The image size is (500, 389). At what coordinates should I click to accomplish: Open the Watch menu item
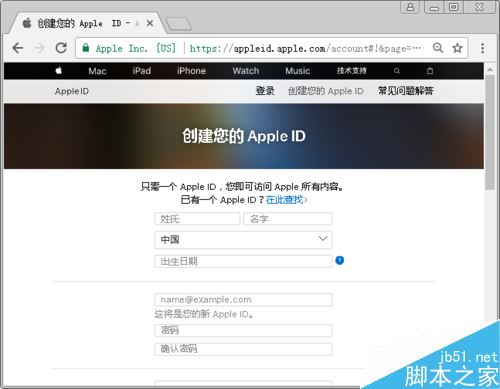tap(246, 71)
